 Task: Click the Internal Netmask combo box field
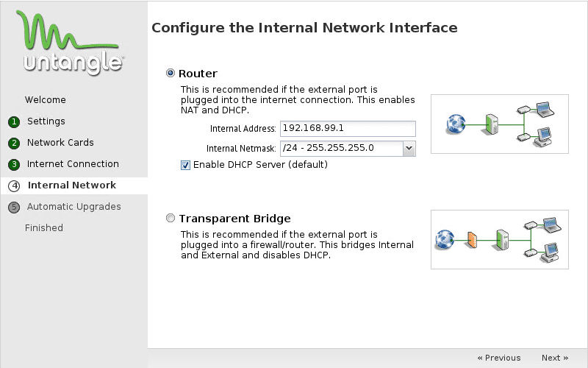[x=341, y=148]
